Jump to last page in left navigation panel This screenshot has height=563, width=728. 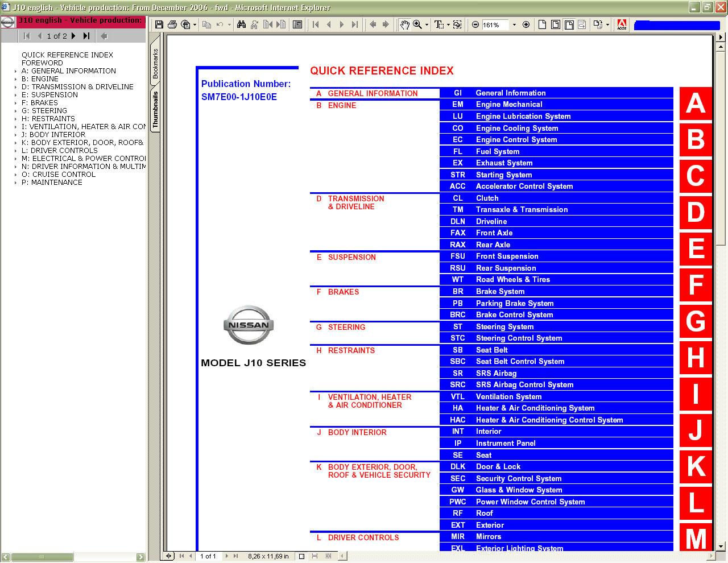[86, 36]
